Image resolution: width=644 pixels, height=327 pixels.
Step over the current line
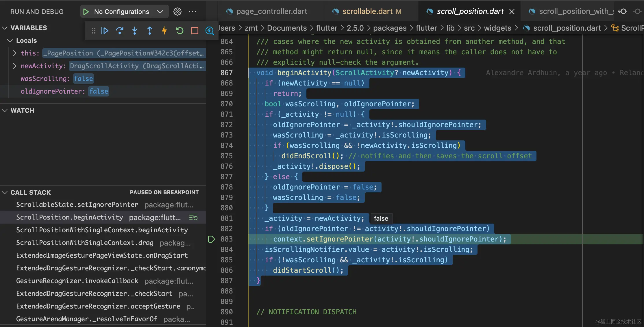(120, 31)
